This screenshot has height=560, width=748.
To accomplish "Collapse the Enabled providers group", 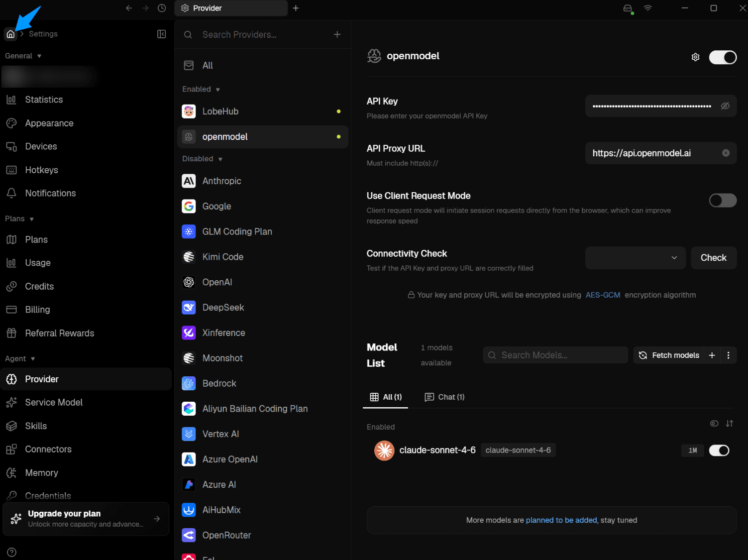I will coord(201,89).
